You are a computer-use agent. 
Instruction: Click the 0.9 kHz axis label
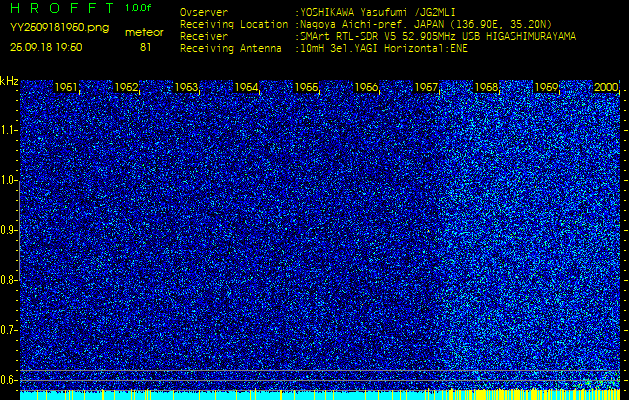[8, 230]
